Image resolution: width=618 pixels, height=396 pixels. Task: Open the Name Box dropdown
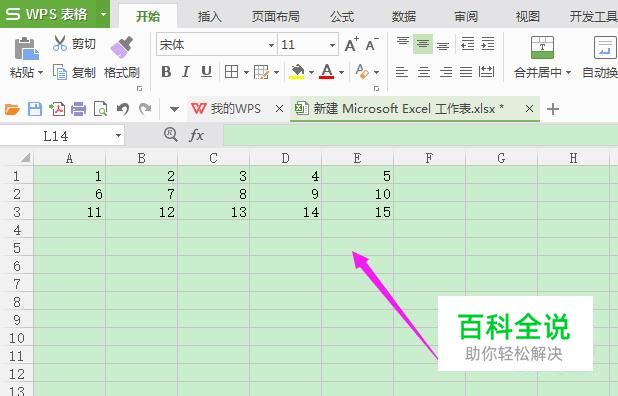coord(118,136)
